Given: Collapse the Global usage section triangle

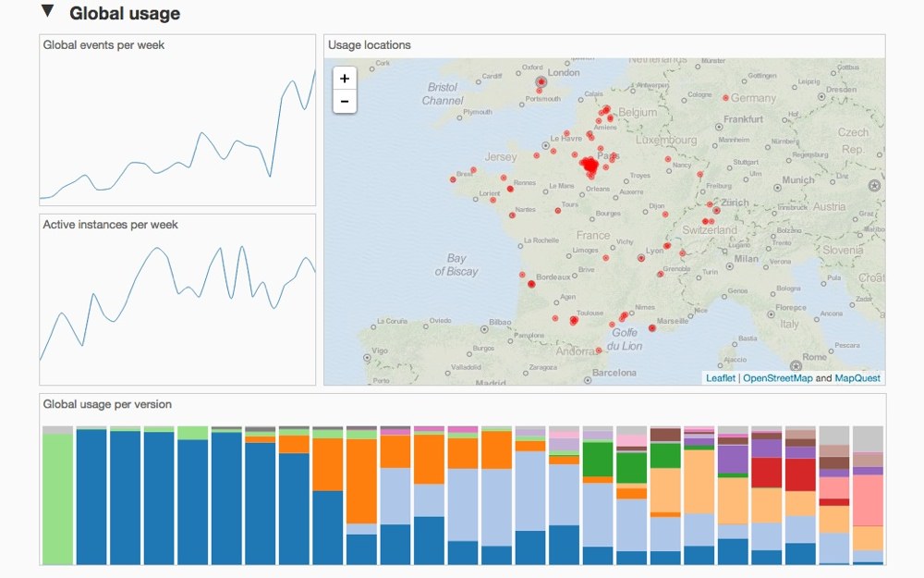Looking at the screenshot, I should [47, 12].
